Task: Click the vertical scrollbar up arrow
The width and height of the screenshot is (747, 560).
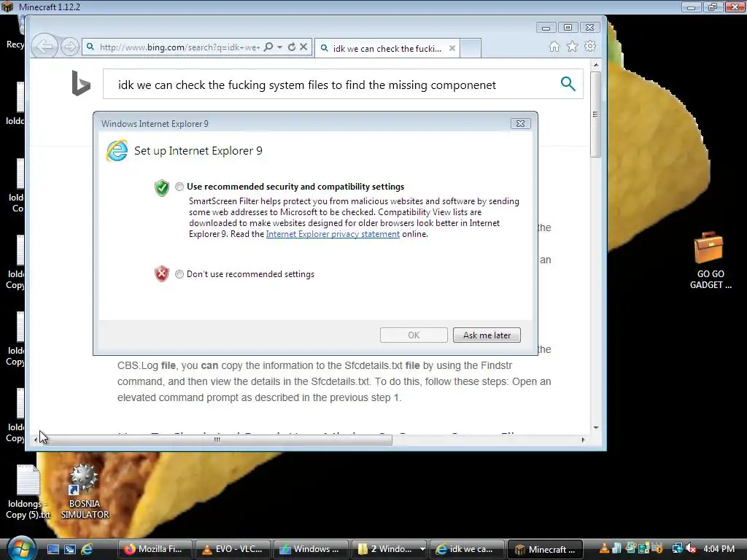Action: click(596, 65)
